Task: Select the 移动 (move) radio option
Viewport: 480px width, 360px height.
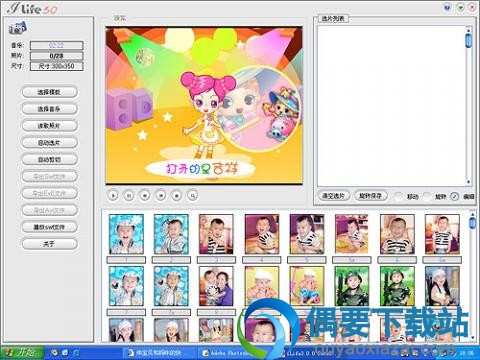Action: click(398, 196)
